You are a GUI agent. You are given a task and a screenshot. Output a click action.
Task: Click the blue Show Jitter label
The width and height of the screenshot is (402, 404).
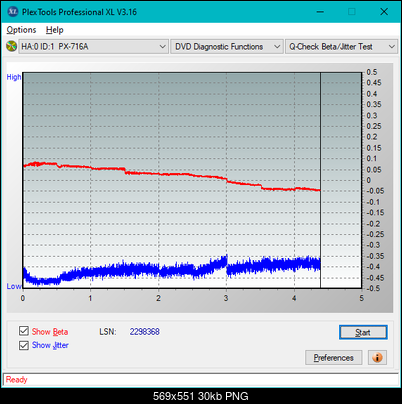click(x=50, y=345)
